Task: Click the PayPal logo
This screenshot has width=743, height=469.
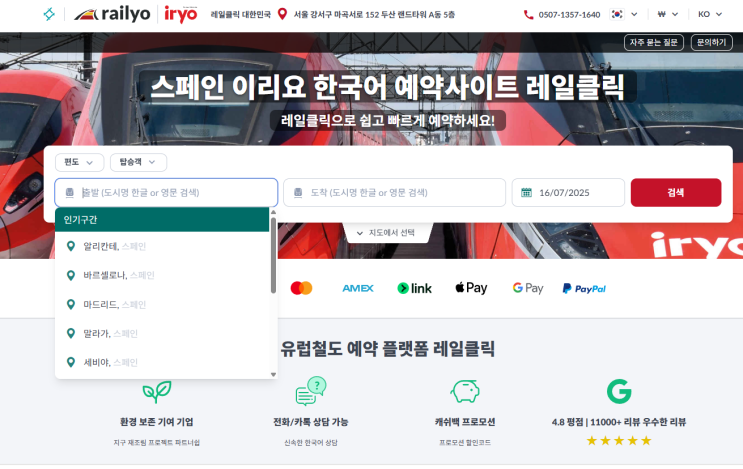Action: tap(584, 289)
